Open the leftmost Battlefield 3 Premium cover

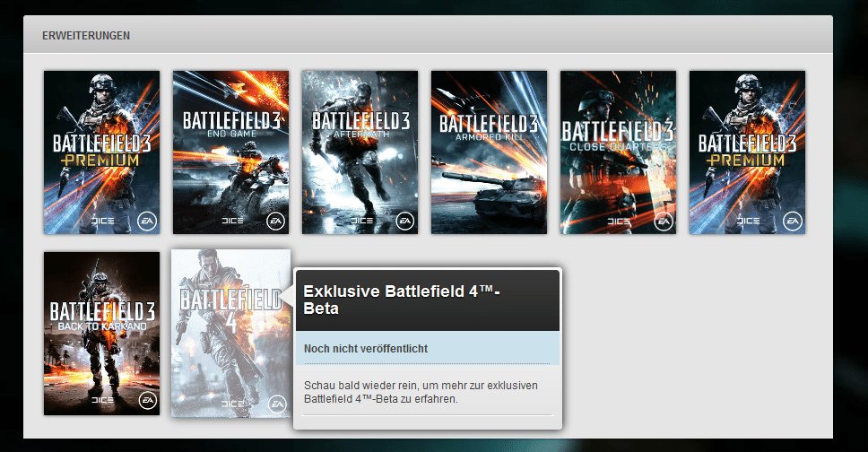[x=101, y=152]
